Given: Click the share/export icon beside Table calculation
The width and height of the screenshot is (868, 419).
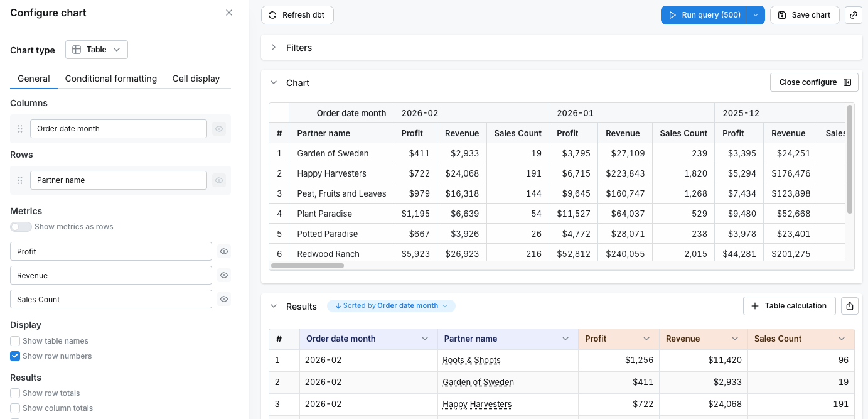Looking at the screenshot, I should pyautogui.click(x=849, y=306).
